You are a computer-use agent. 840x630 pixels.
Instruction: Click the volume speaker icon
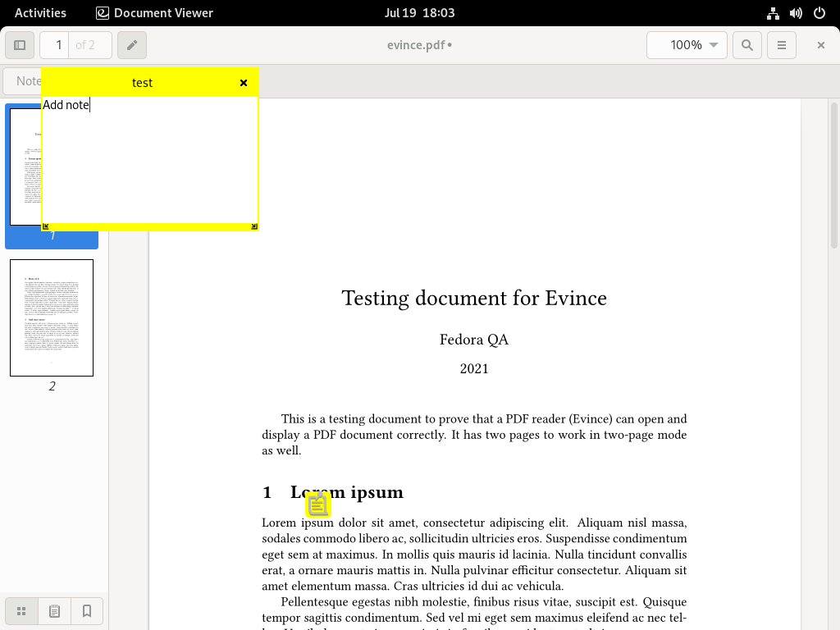coord(796,13)
